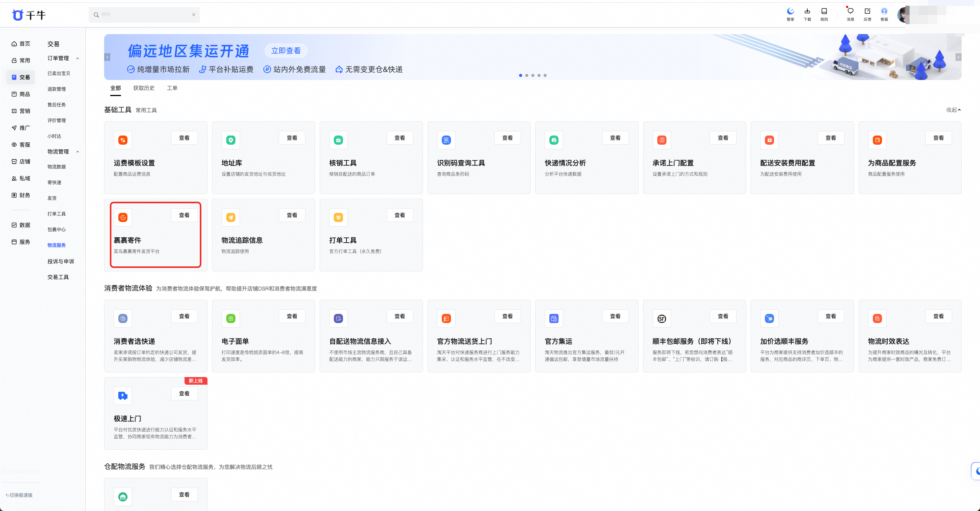Click 查看 on the 打单工具 card

pos(400,215)
